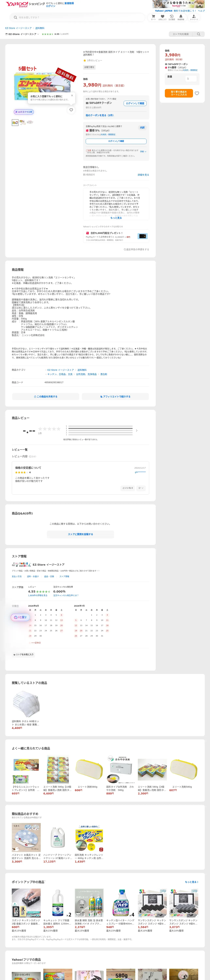The image size is (210, 980).
Task: Open the EZ-Store イージーストア breadcrumb link at top
Action: (18, 28)
